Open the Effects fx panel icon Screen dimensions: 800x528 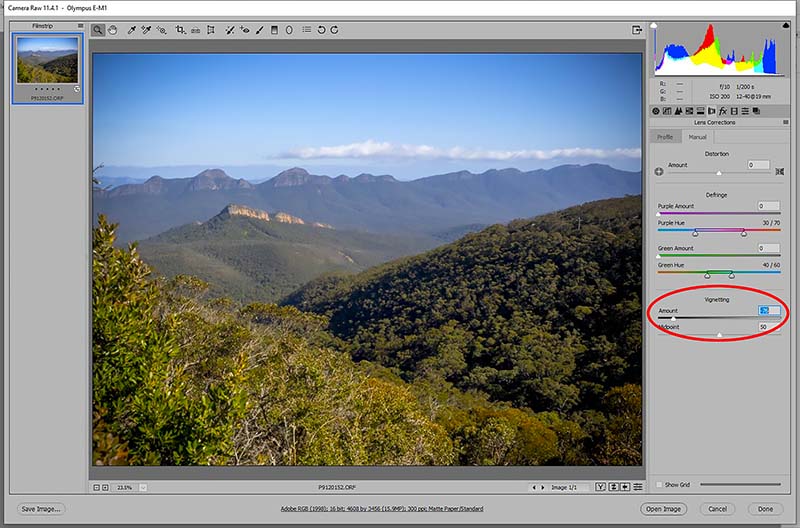point(723,111)
